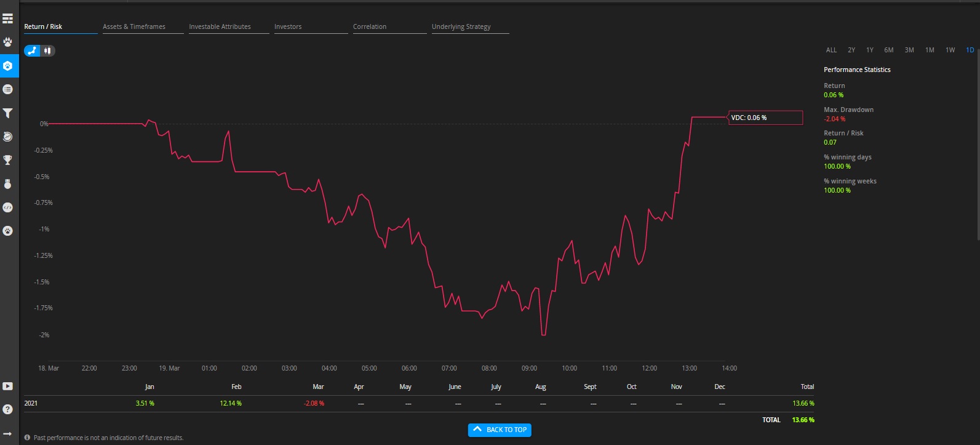Switch to the Assets & Timeframes tab
This screenshot has width=980, height=445.
point(134,27)
